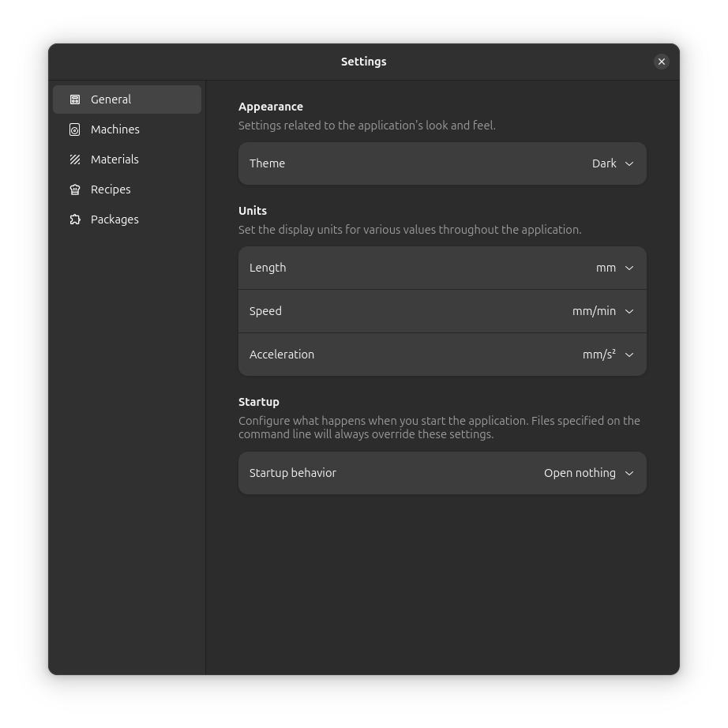Switch to the Machines settings page
Image resolution: width=728 pixels, height=728 pixels.
pyautogui.click(x=115, y=129)
